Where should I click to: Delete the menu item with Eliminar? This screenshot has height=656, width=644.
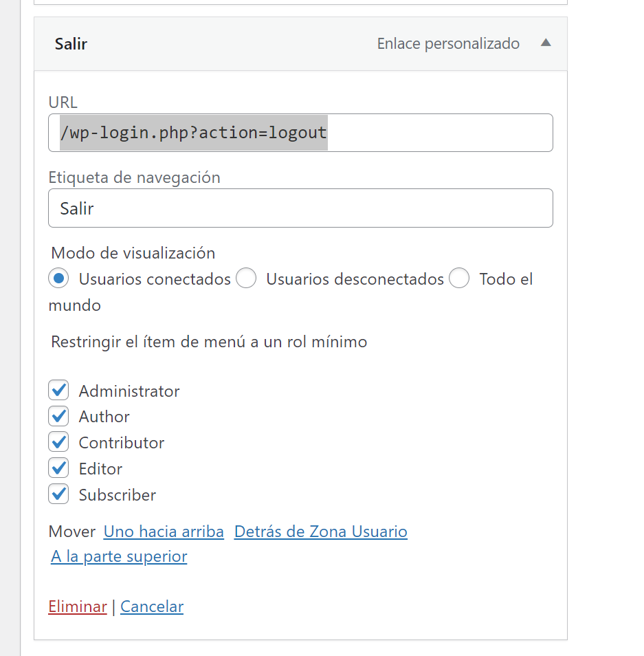[78, 606]
